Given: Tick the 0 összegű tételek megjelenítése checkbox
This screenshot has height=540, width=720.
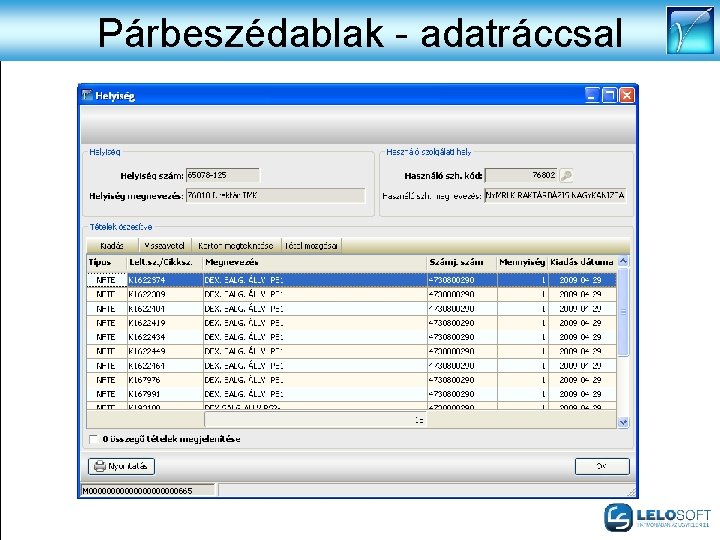Looking at the screenshot, I should click(x=94, y=439).
